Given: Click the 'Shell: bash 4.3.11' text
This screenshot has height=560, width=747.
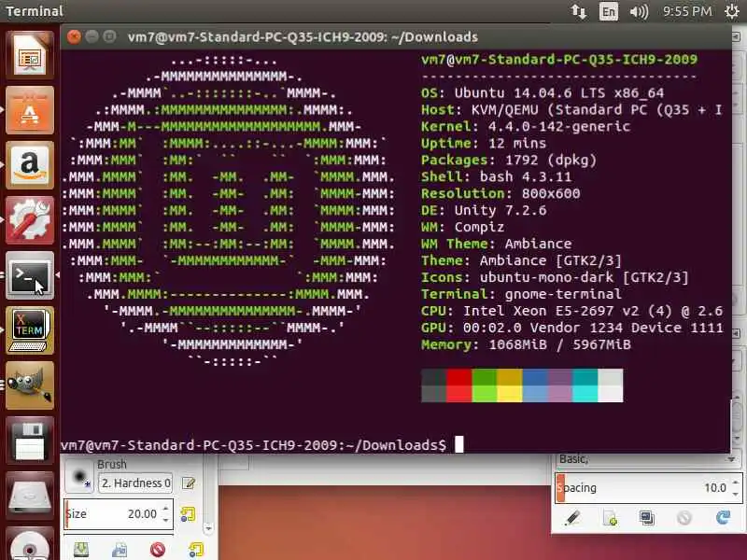Looking at the screenshot, I should pos(496,176).
